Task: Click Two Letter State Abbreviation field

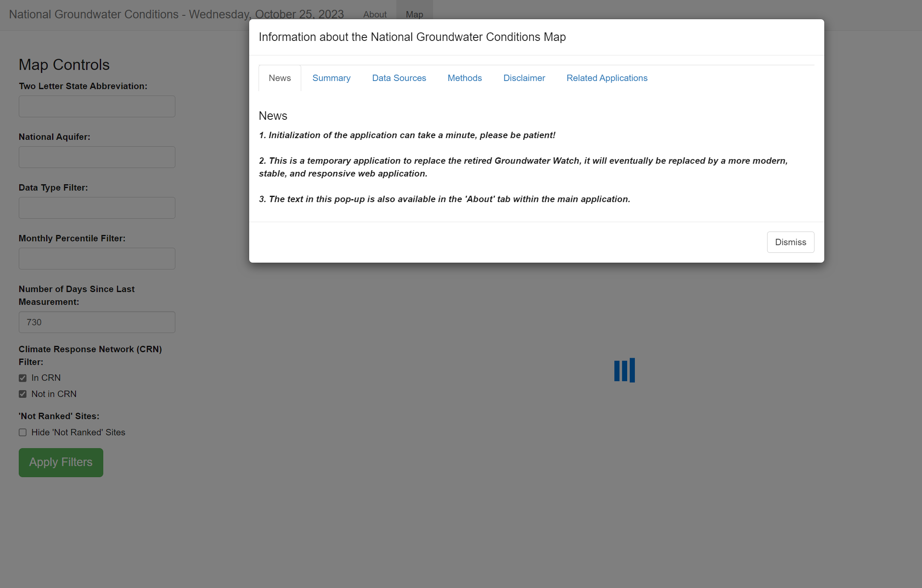Action: coord(97,106)
